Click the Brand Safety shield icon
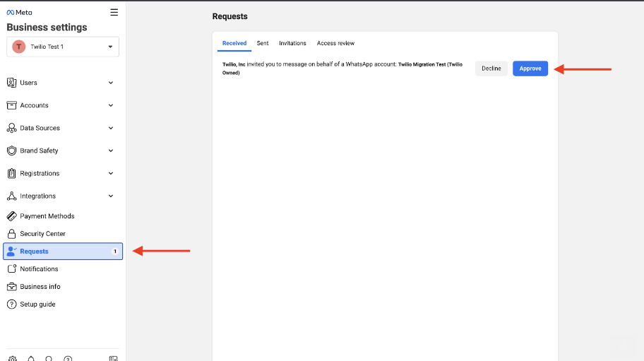 pos(11,150)
